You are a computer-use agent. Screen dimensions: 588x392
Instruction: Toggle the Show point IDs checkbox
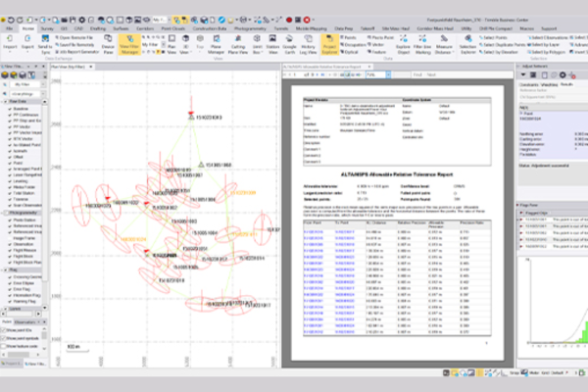(5, 330)
